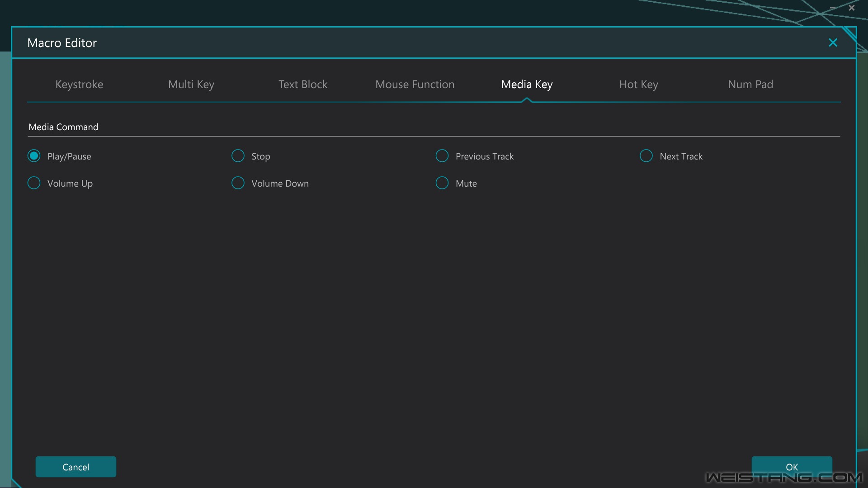Click the Macro Editor title text

click(62, 43)
